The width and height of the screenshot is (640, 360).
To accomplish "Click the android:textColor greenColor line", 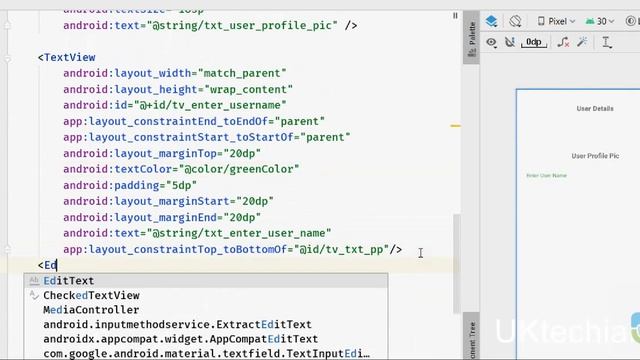I will (181, 169).
